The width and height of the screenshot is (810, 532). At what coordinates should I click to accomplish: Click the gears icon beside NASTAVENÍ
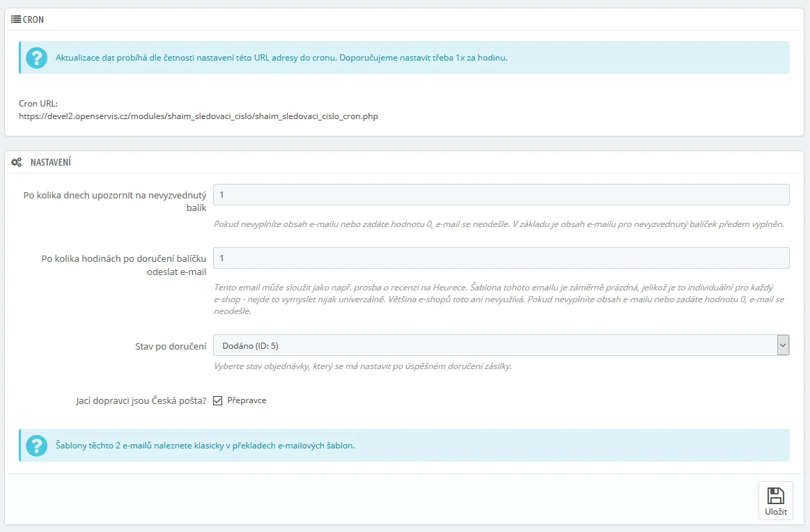pos(17,162)
